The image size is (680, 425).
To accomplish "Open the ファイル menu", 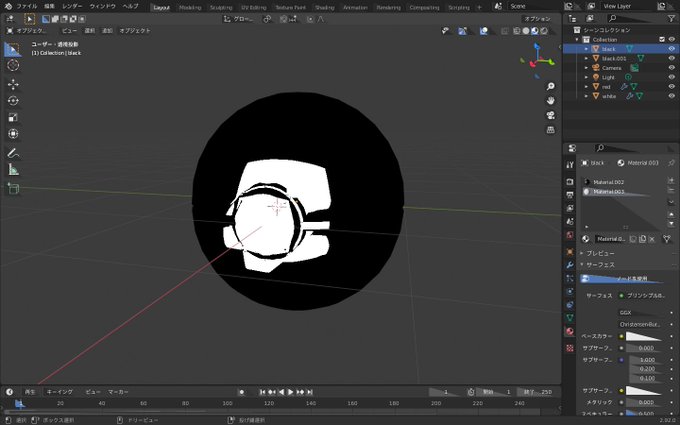I will pos(26,7).
